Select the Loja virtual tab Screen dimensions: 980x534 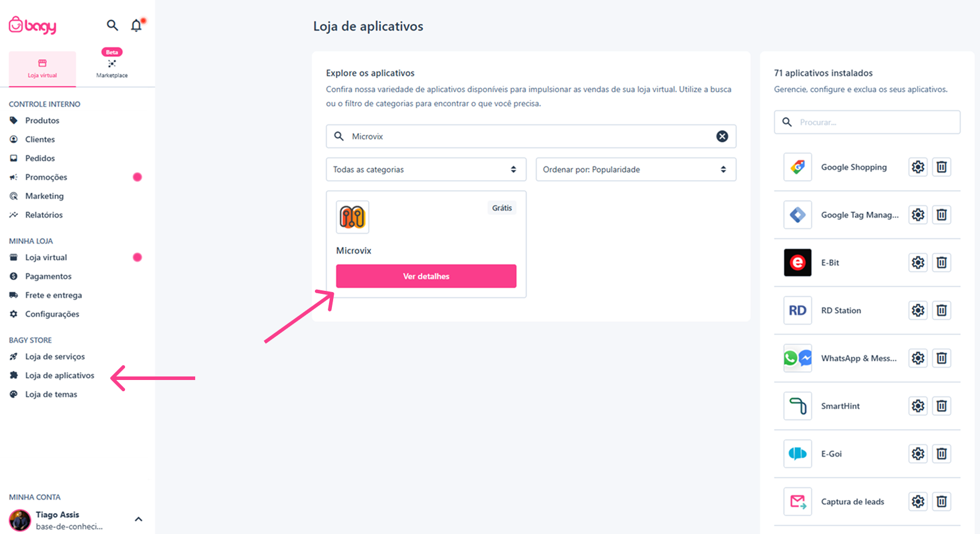point(42,68)
